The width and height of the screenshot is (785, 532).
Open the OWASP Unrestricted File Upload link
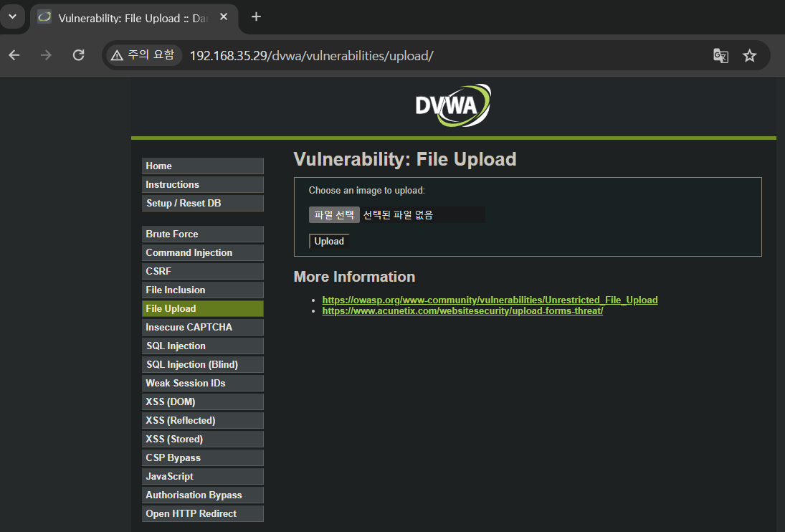(x=490, y=300)
